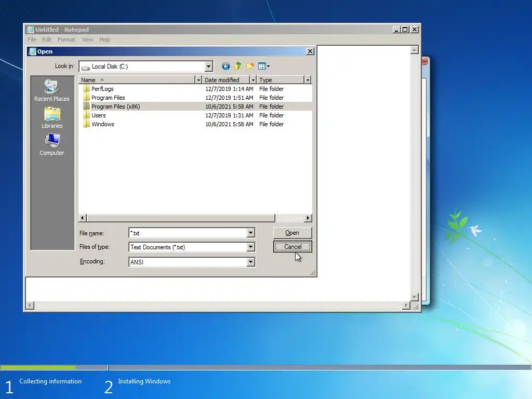Click date "12/7/2019 1:14 AM"
The height and width of the screenshot is (399, 532).
[229, 89]
